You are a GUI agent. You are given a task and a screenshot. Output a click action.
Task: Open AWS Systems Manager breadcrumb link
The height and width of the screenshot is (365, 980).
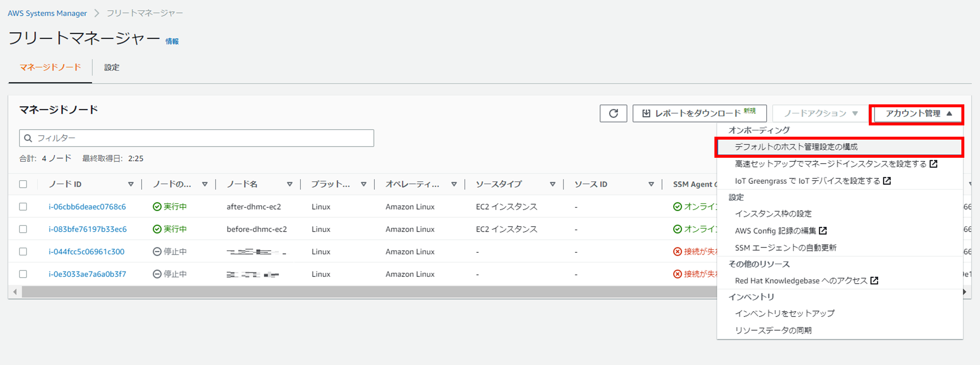coord(47,13)
